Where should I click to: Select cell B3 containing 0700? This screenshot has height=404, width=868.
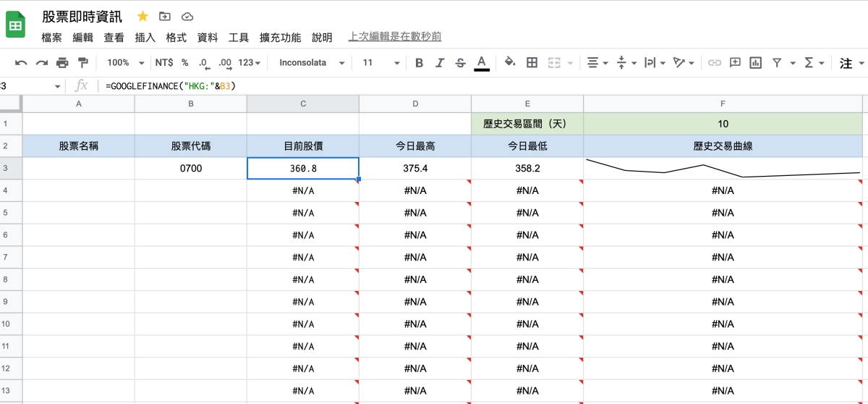(x=190, y=169)
